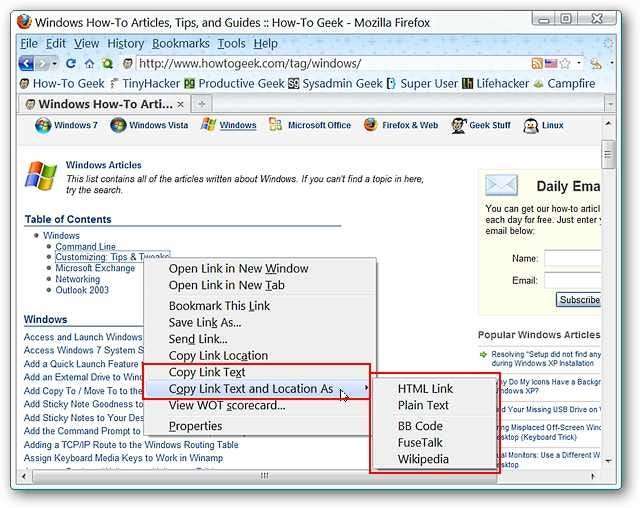Open the Outlook 2003 contents link
This screenshot has height=508, width=640.
[x=82, y=290]
